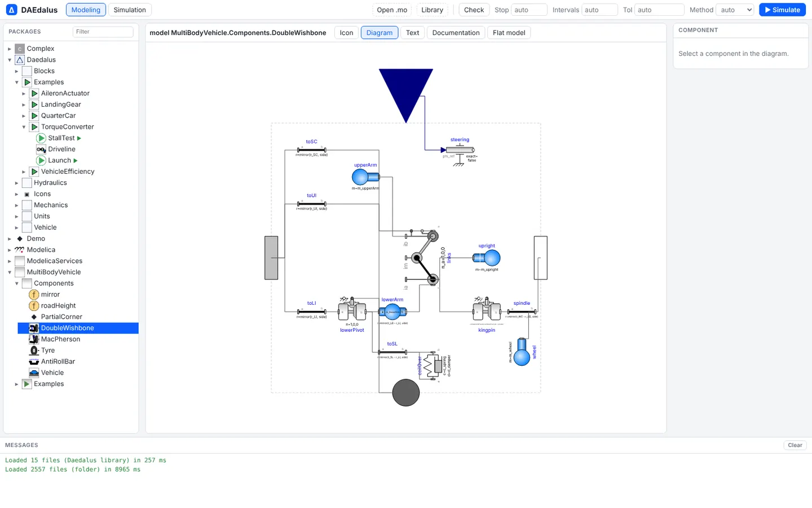This screenshot has width=812, height=508.
Task: Click the wheel body component
Action: [522, 352]
